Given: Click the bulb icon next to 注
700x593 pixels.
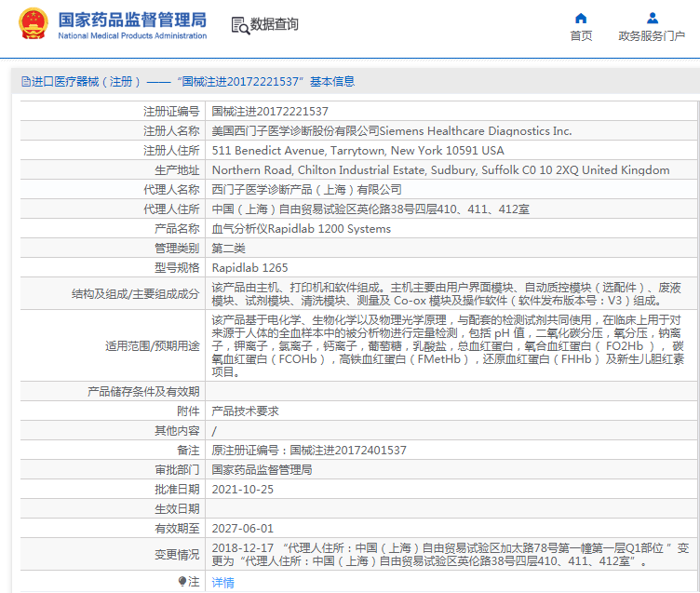Looking at the screenshot, I should tap(182, 581).
